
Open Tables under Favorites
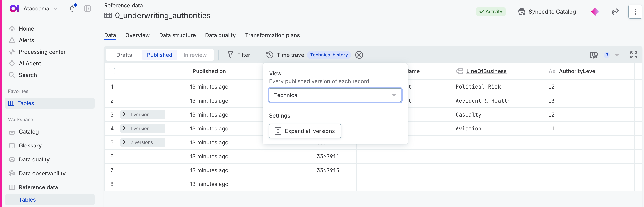(50, 103)
